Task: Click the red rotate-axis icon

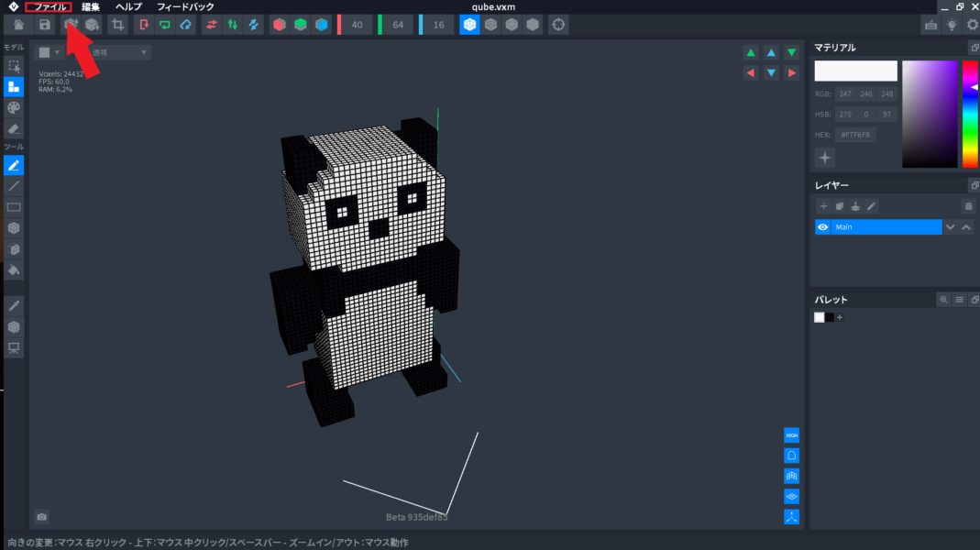Action: tap(144, 25)
